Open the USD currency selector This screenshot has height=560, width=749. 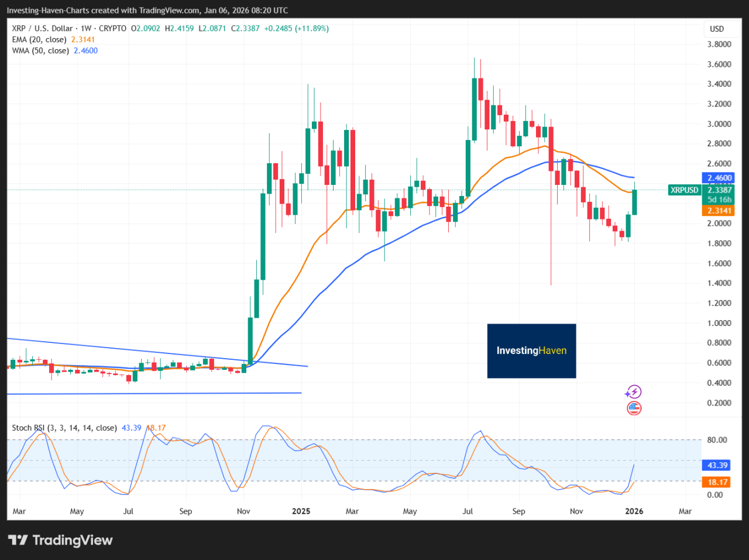tap(717, 29)
